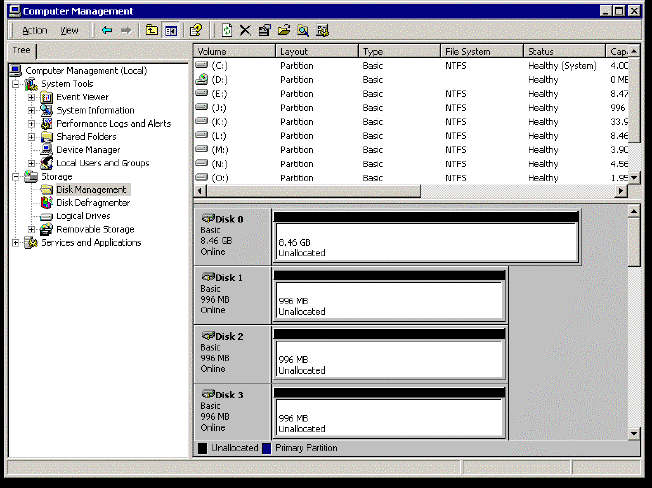
Task: Click the Primary Partition legend color swatch
Action: coord(266,448)
